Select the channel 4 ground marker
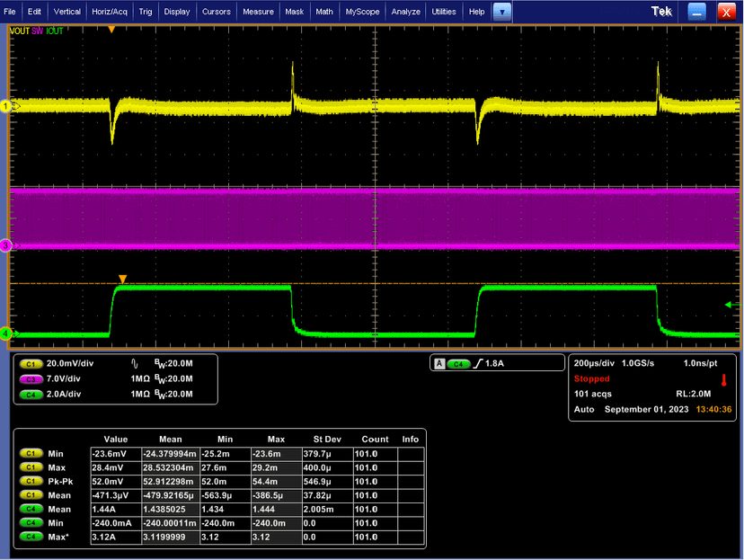This screenshot has width=744, height=560. pyautogui.click(x=5, y=333)
